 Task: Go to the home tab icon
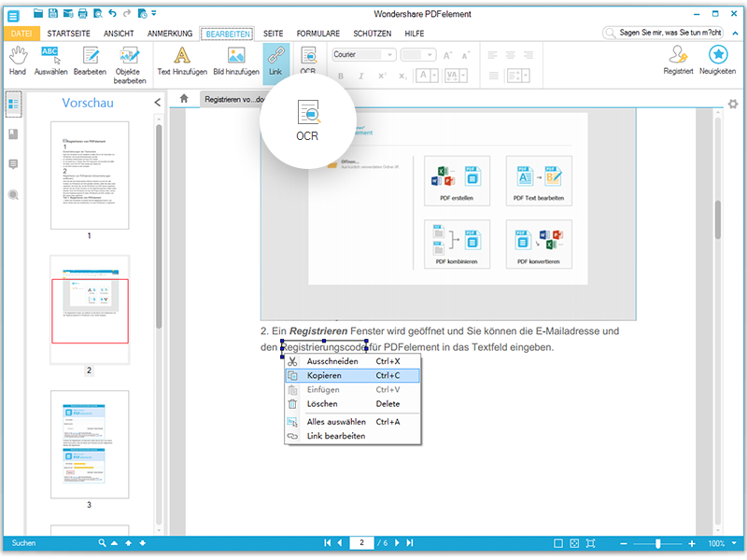click(x=184, y=98)
